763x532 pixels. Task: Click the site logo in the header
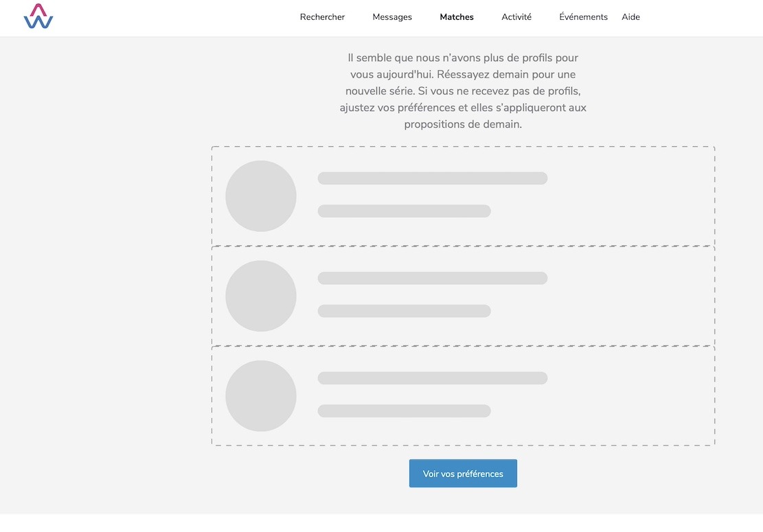click(x=38, y=16)
